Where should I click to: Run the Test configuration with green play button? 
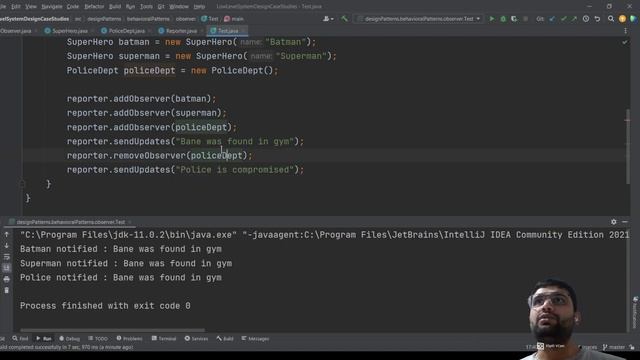tap(492, 19)
